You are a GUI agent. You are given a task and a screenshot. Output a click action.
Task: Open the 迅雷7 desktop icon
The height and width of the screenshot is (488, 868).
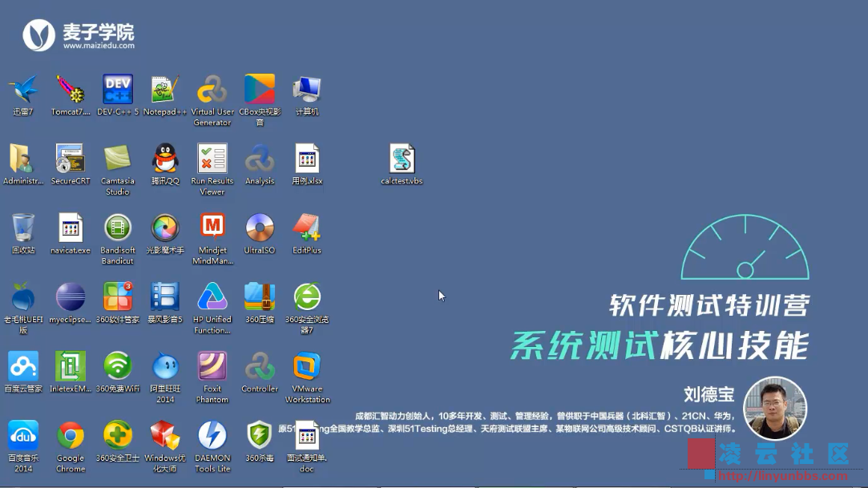[x=23, y=89]
